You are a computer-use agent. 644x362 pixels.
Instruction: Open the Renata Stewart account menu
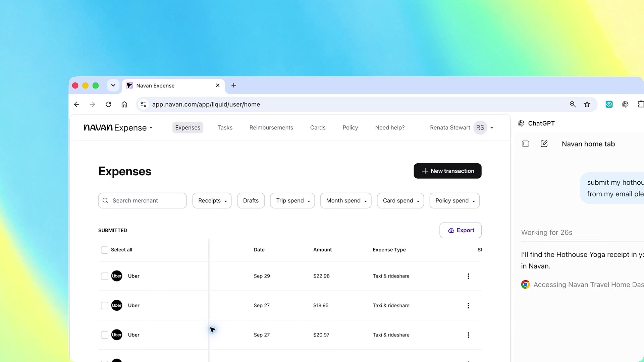click(462, 128)
